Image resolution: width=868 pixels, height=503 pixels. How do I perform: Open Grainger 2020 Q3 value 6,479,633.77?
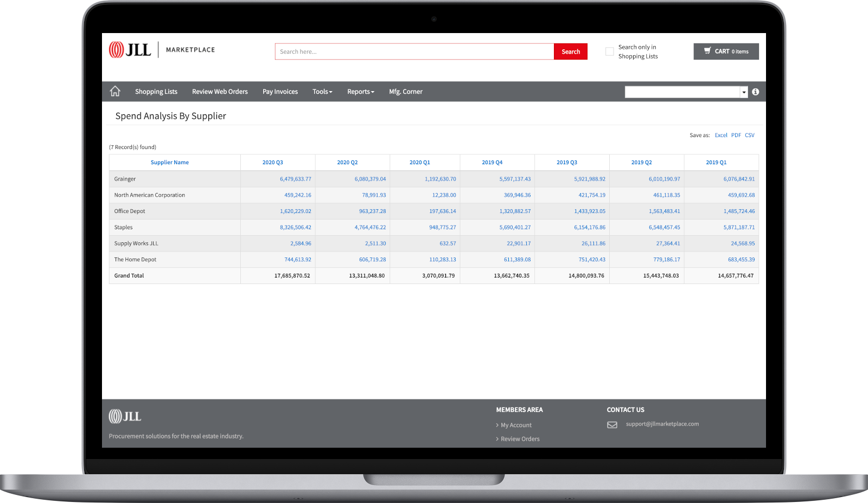pos(296,179)
